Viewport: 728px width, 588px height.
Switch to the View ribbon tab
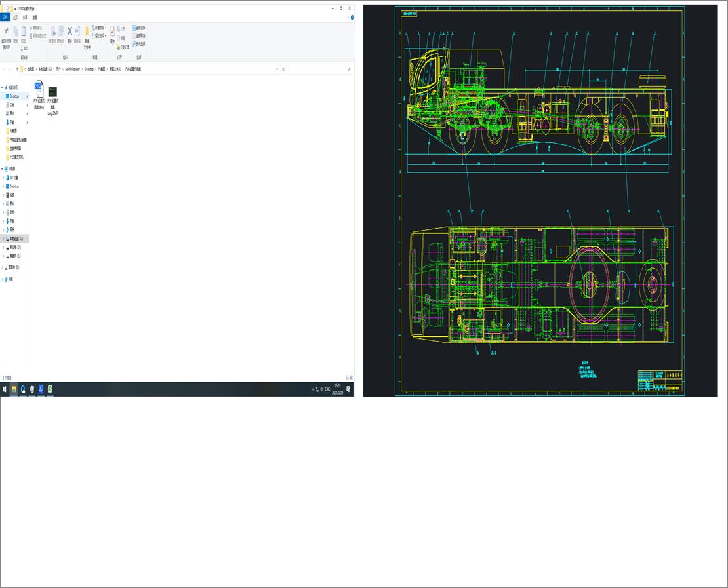(x=34, y=17)
